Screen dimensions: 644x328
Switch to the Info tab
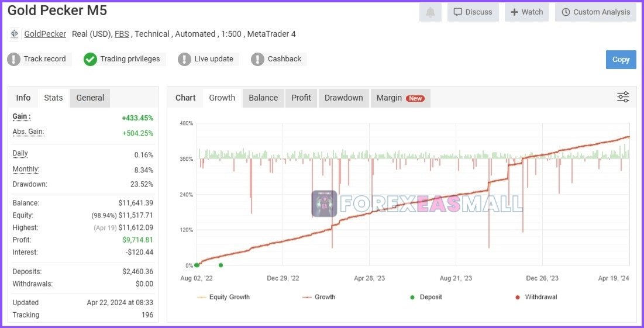(x=23, y=98)
